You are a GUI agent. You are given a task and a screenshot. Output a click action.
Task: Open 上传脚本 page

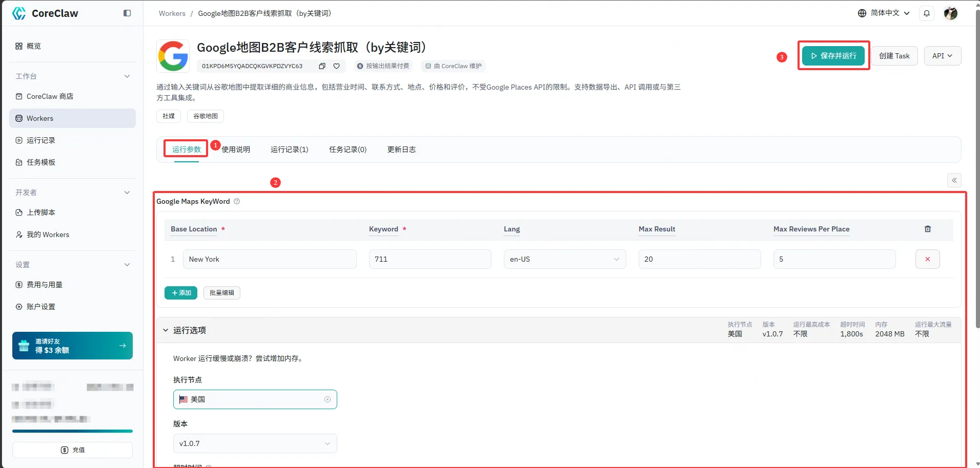click(x=72, y=212)
